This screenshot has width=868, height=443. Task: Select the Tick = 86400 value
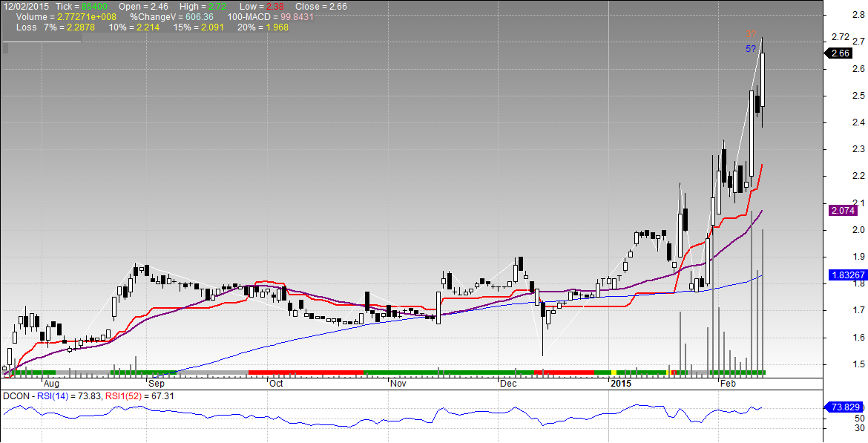pyautogui.click(x=82, y=7)
